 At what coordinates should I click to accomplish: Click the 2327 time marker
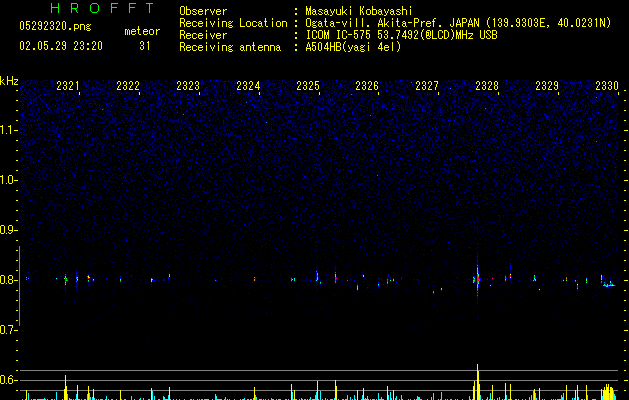tap(427, 85)
